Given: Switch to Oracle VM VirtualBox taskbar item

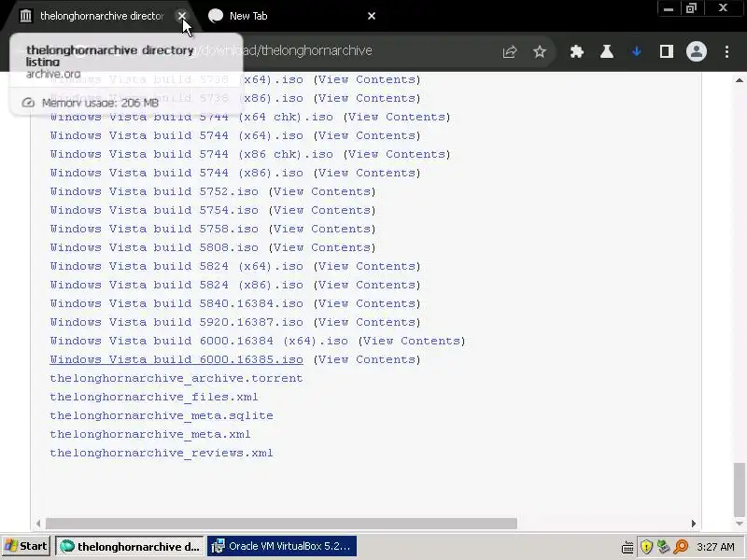Looking at the screenshot, I should coord(282,546).
